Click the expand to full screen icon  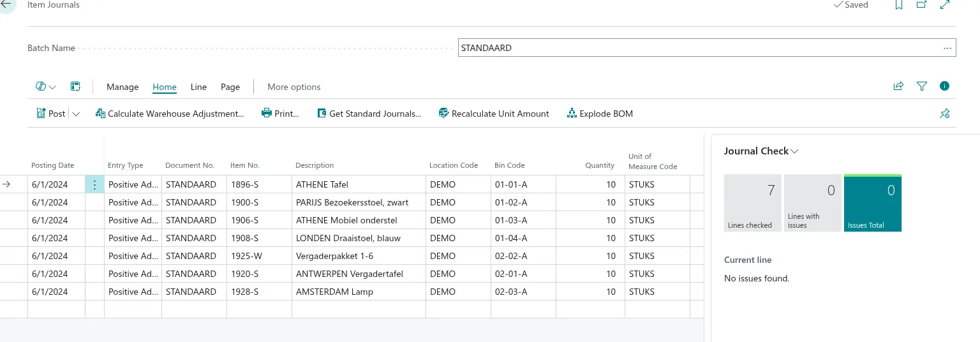pyautogui.click(x=945, y=5)
